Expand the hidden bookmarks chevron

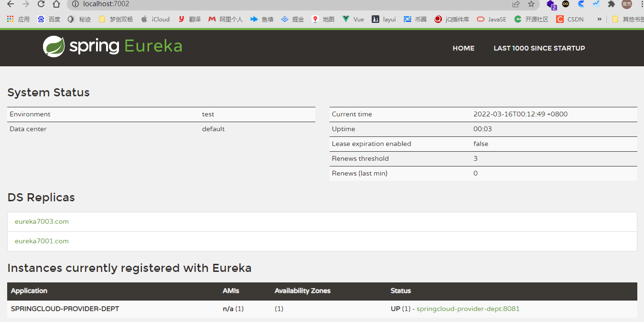coord(600,20)
